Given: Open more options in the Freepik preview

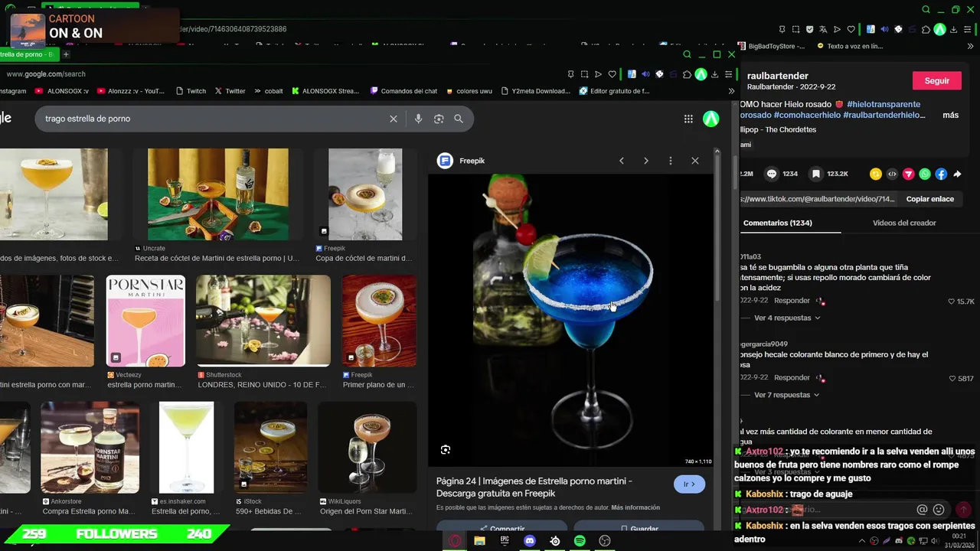Looking at the screenshot, I should coord(671,161).
